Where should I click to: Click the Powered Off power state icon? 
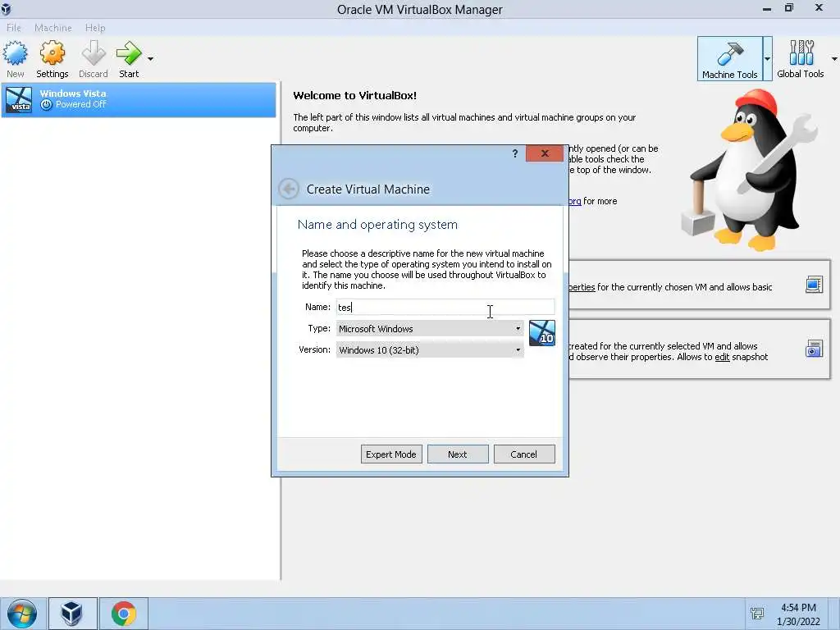[47, 105]
